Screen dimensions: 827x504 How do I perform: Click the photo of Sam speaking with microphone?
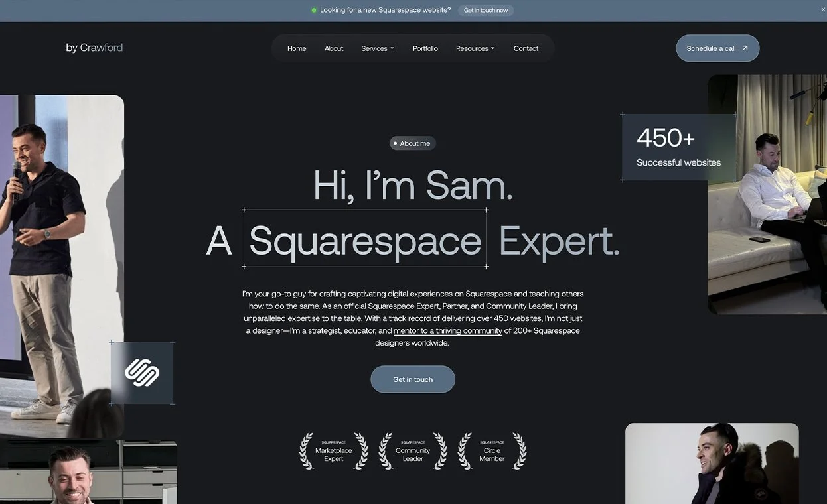[62, 267]
